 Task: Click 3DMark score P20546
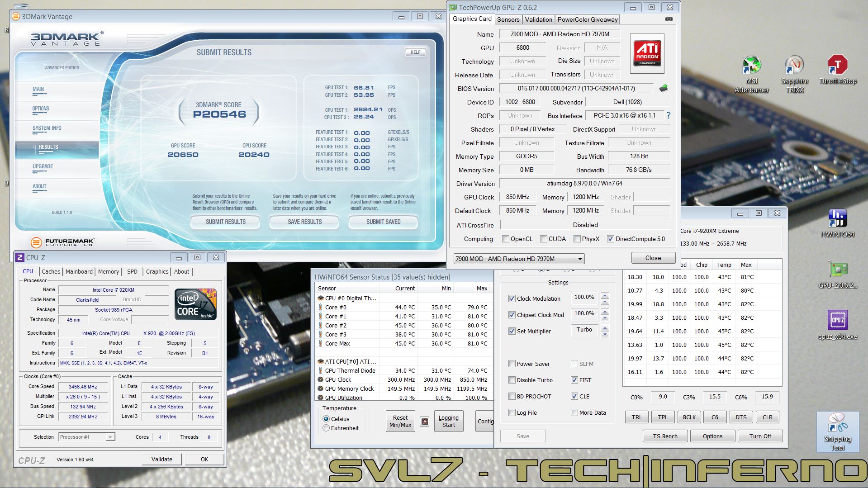[x=219, y=114]
